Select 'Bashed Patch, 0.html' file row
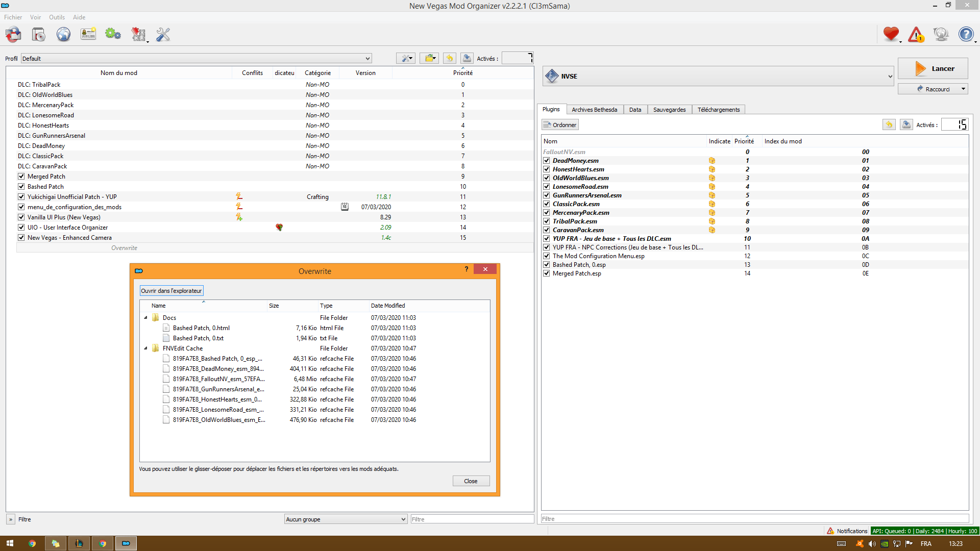The image size is (980, 551). tap(315, 328)
